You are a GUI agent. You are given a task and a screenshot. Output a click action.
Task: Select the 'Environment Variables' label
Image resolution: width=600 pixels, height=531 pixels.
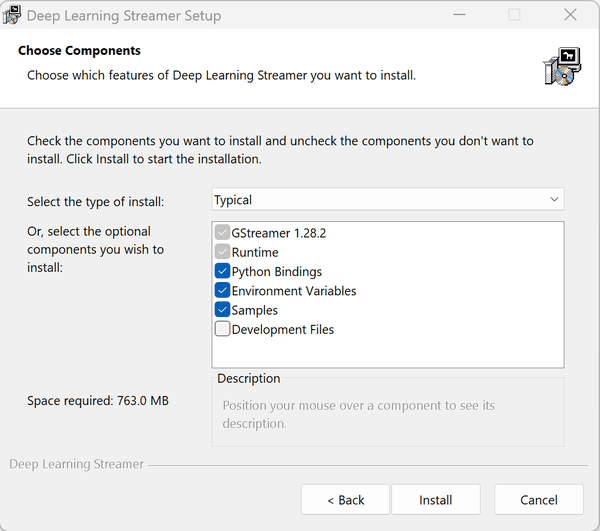pos(294,291)
